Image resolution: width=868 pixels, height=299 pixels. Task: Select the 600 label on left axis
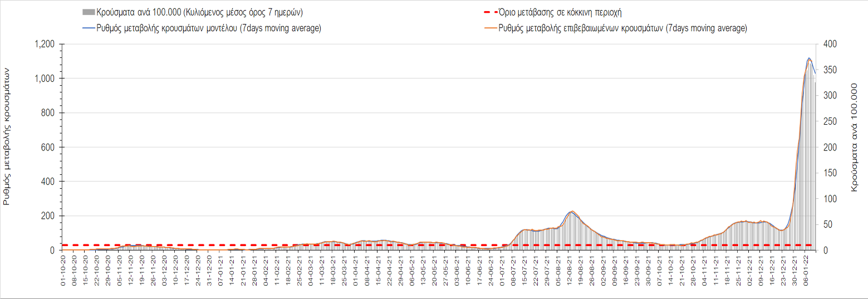pos(47,148)
